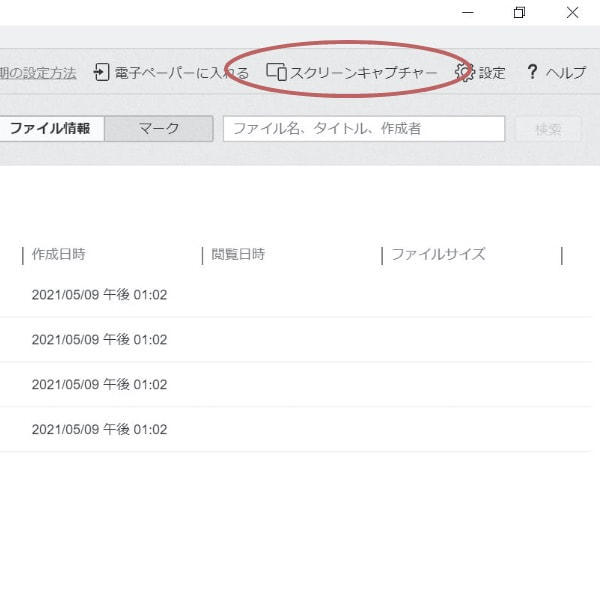Viewport: 600px width, 600px height.
Task: Focus the ファイル名、タイトル、作成者 search field
Action: tap(364, 129)
